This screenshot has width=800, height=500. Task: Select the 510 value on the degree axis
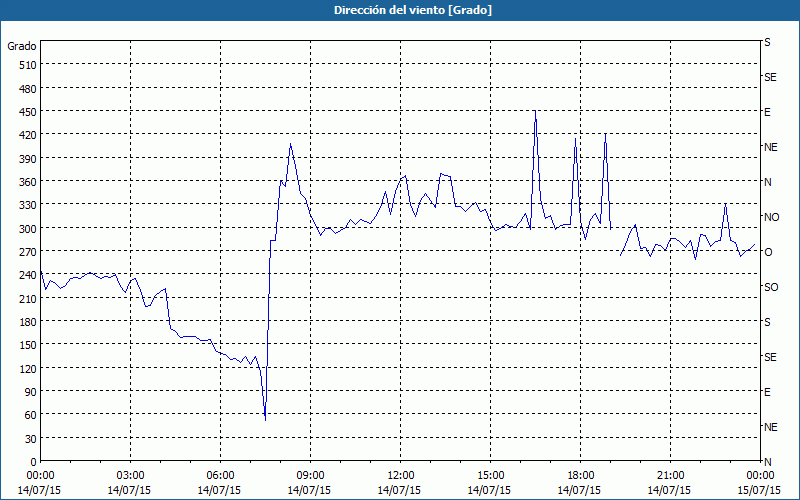[x=29, y=65]
